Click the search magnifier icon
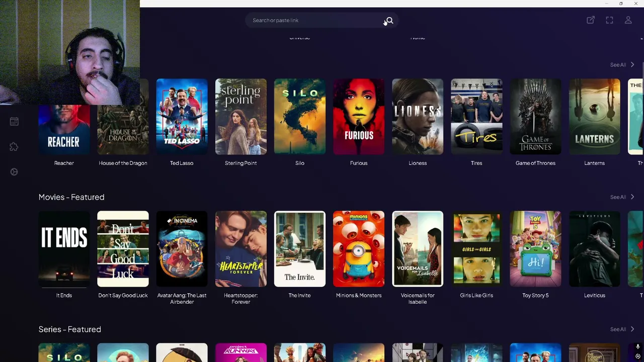Image resolution: width=644 pixels, height=362 pixels. (389, 21)
